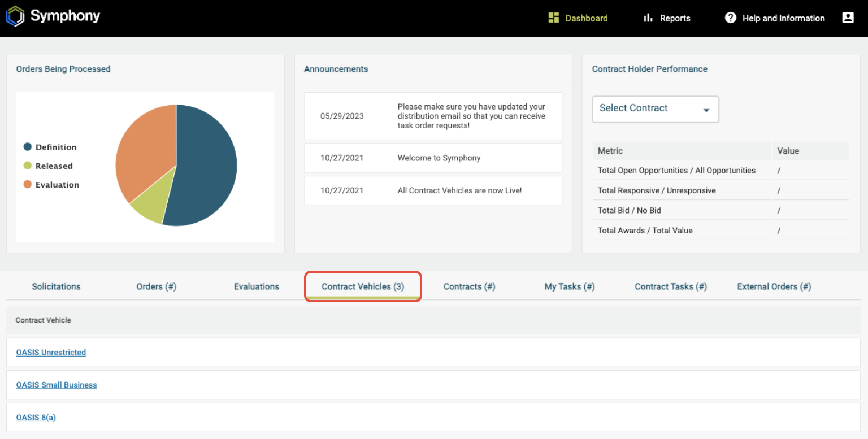Switch to the My Tasks (#) tab

click(570, 286)
